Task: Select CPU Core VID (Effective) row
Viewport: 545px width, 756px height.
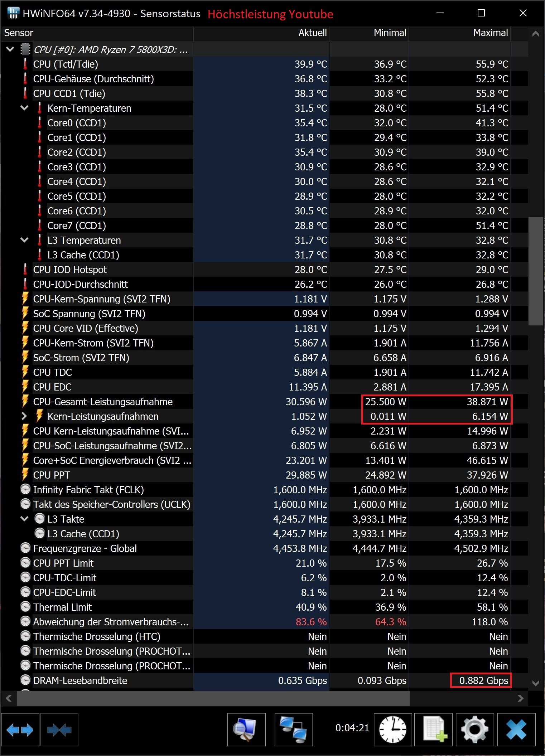Action: click(x=264, y=328)
